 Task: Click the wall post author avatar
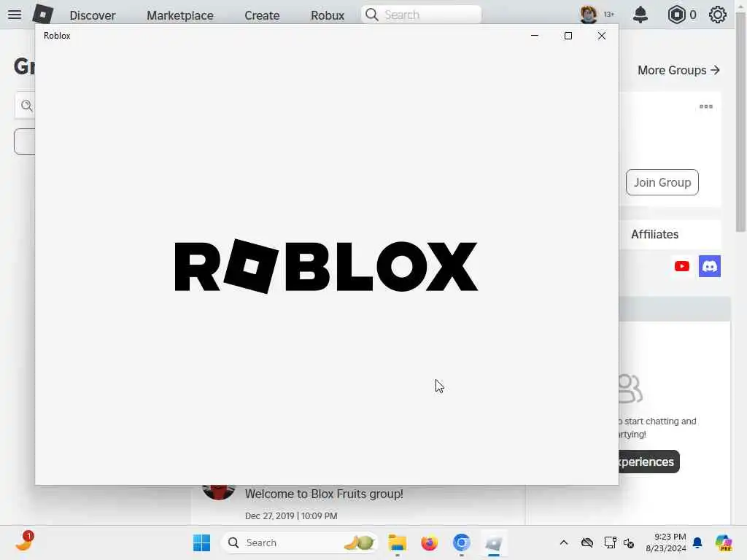[x=219, y=492]
